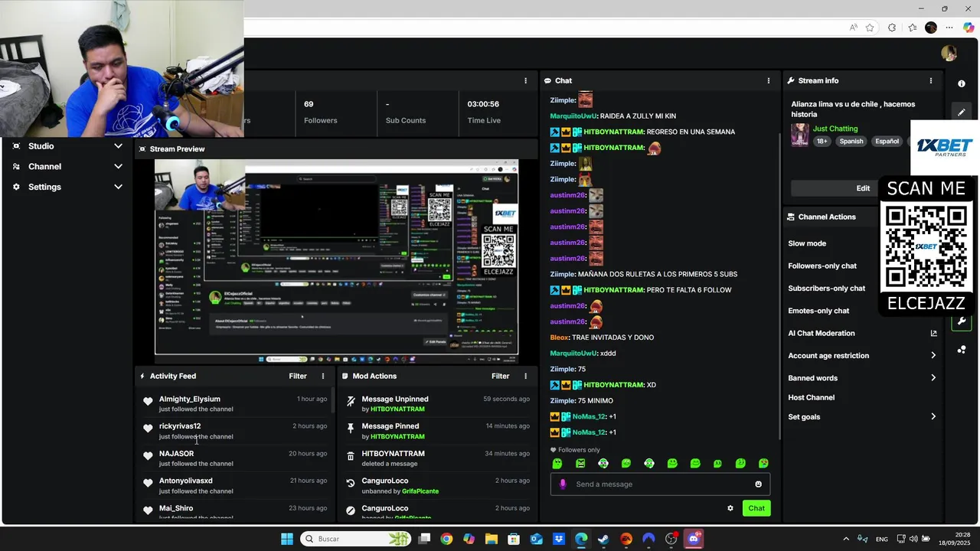Open Google Chrome from the taskbar
The width and height of the screenshot is (980, 551).
point(446,539)
